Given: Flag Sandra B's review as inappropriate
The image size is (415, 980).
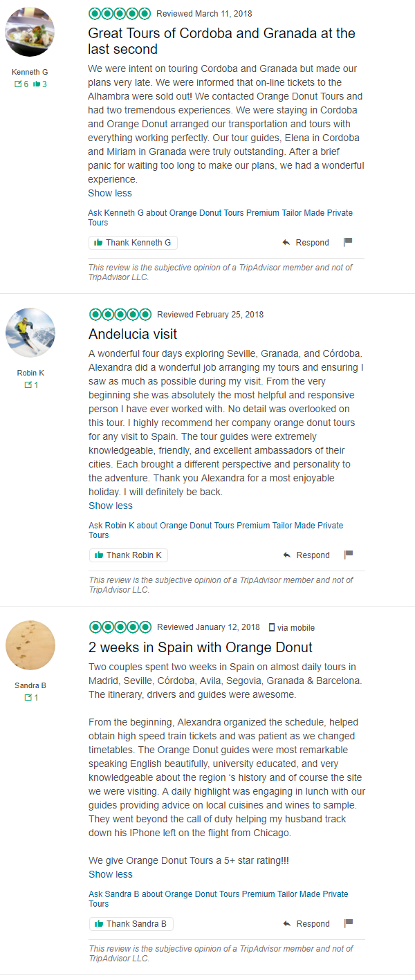Looking at the screenshot, I should click(x=349, y=922).
